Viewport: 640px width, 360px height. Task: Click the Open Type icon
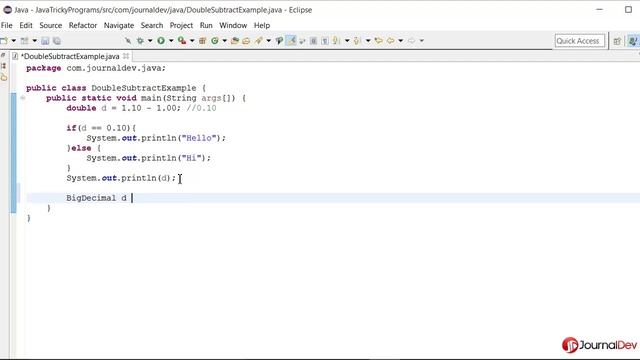(x=235, y=41)
